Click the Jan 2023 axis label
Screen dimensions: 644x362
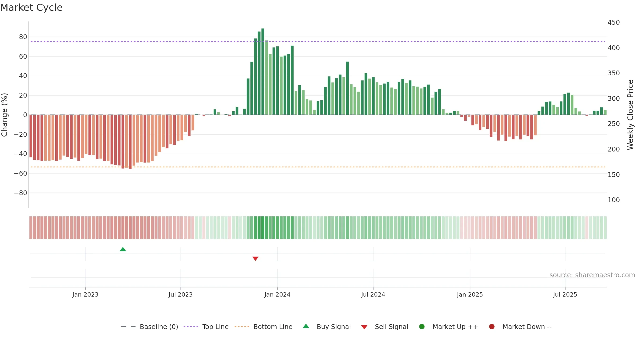85,295
